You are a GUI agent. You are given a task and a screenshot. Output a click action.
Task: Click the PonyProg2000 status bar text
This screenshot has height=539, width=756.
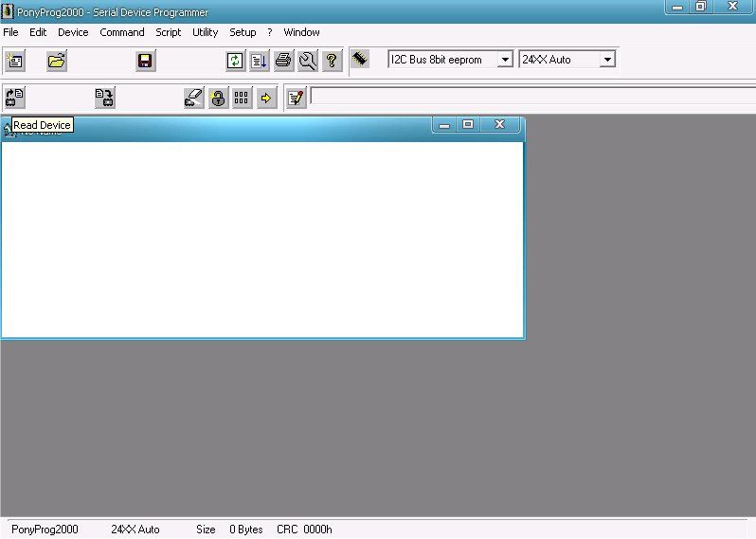click(45, 530)
